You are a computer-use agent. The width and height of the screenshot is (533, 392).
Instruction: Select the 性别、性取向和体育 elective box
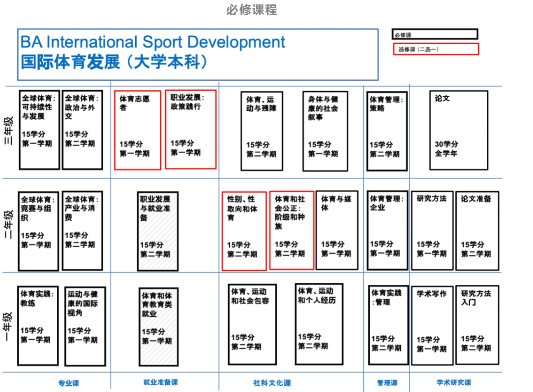pyautogui.click(x=244, y=231)
